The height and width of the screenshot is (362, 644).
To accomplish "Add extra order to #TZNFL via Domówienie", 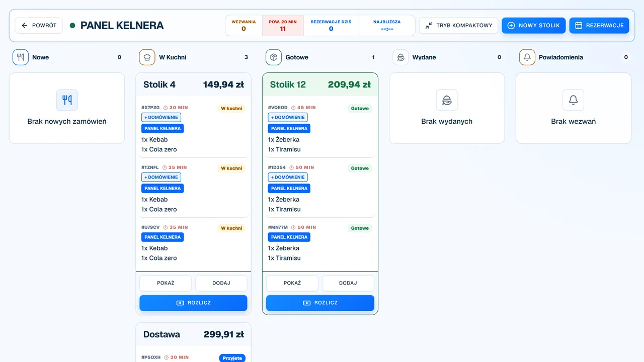I will (x=161, y=177).
